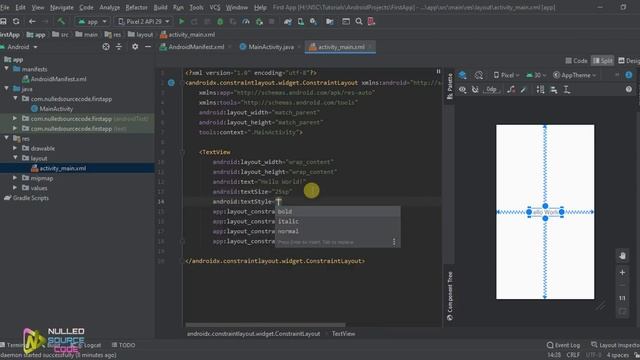This screenshot has height=360, width=640.
Task: Click the Align layout icon
Action: (554, 89)
